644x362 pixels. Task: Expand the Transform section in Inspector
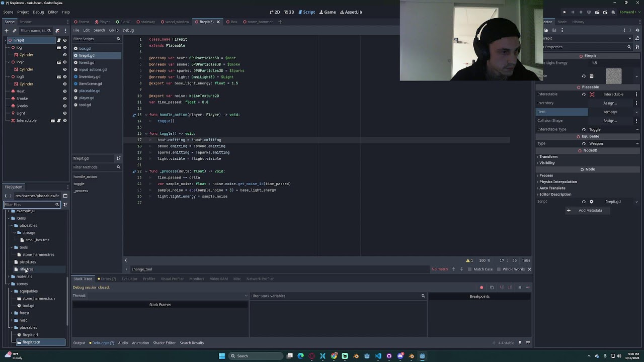(547, 157)
